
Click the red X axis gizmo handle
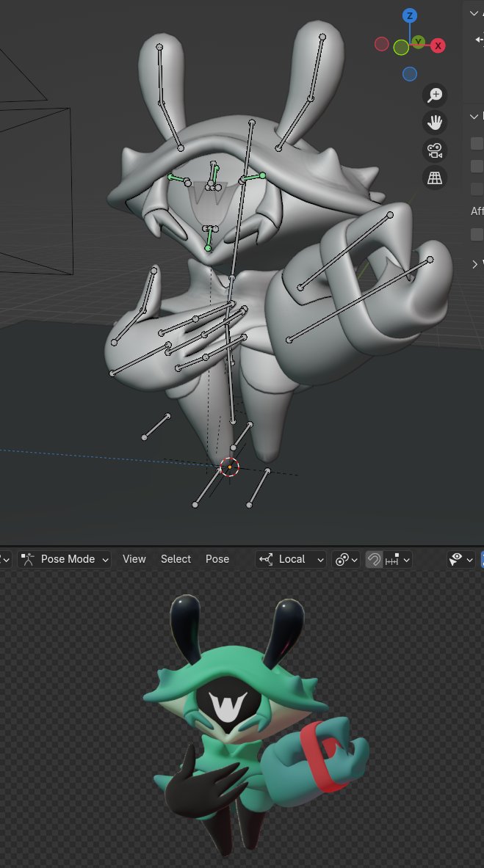438,45
